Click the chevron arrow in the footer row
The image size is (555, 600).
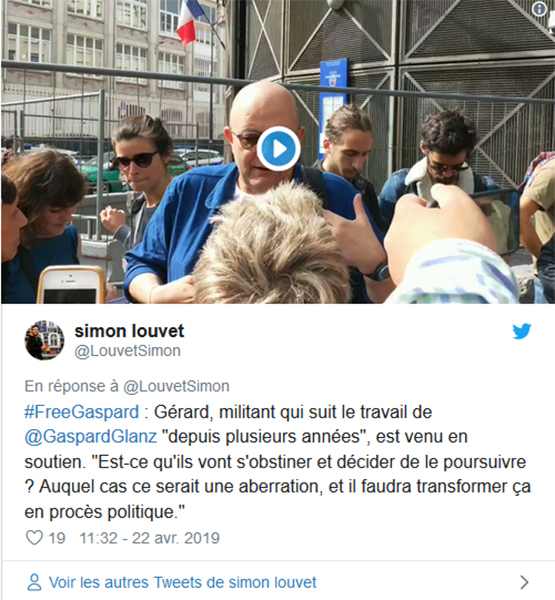524,582
